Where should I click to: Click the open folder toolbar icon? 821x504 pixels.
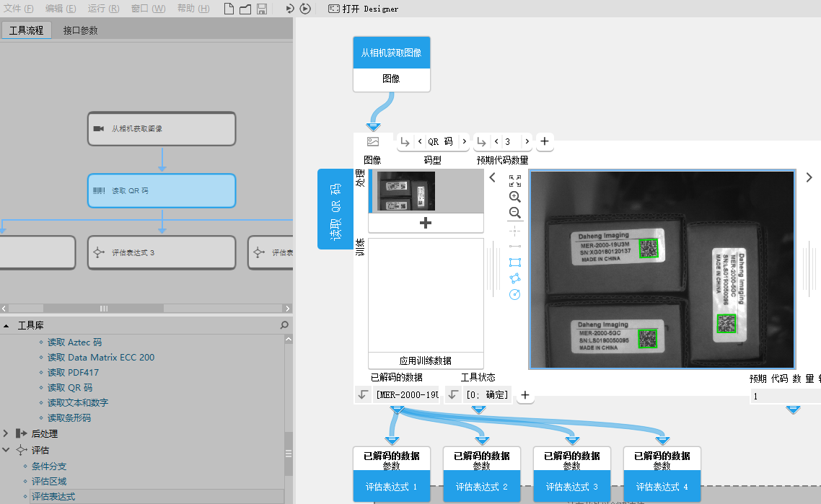245,9
